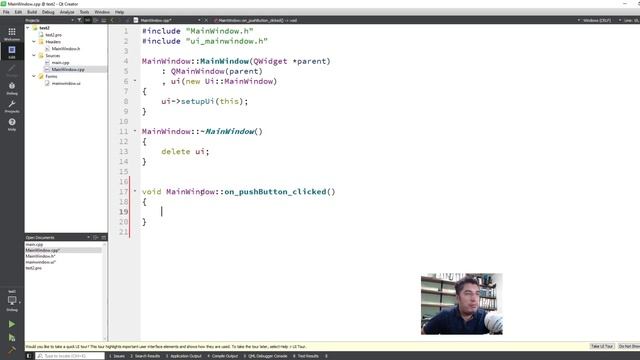Collapse the test2 project node

point(28,28)
